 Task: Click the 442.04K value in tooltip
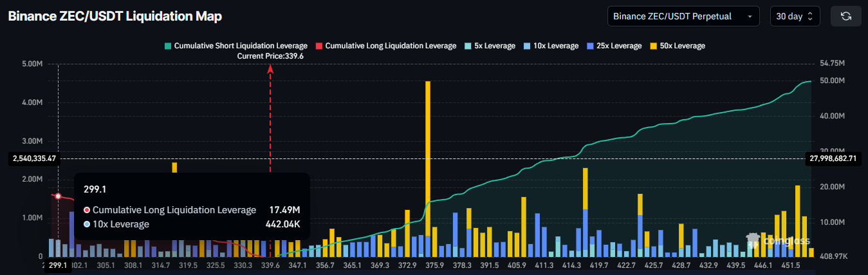tap(282, 224)
